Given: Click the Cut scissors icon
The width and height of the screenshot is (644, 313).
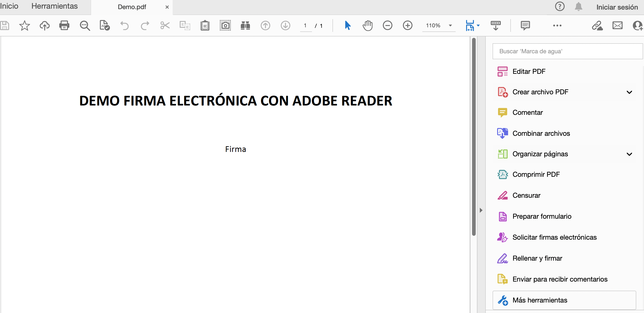Looking at the screenshot, I should (x=165, y=26).
